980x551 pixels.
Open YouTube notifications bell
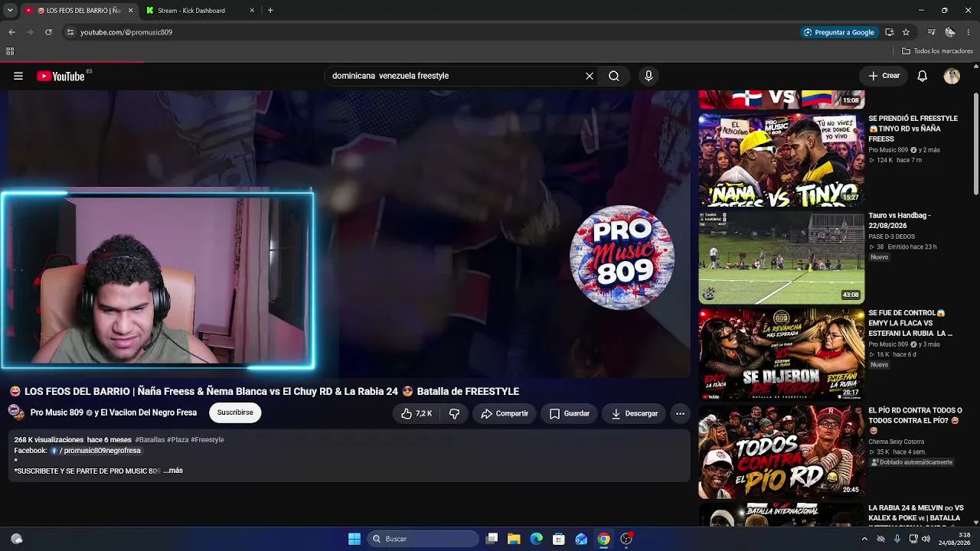(923, 76)
